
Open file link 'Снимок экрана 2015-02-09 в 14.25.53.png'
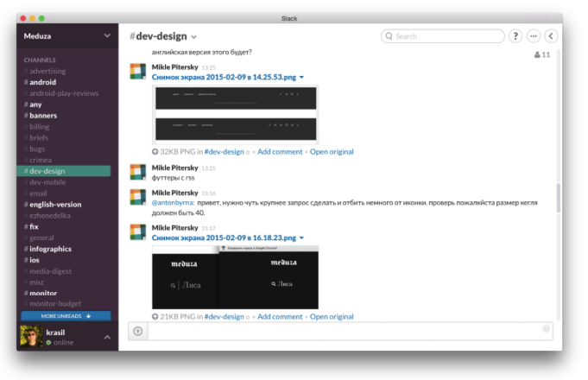click(x=224, y=77)
